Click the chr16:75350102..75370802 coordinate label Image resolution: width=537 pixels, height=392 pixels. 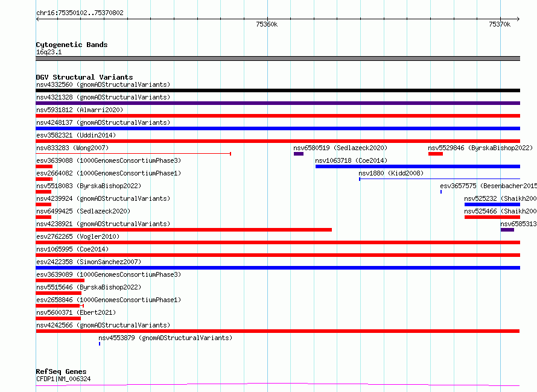[x=80, y=13]
